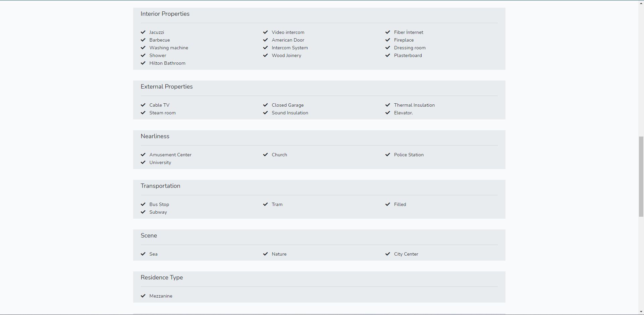Click the check icon beside Church
The image size is (644, 315).
265,155
